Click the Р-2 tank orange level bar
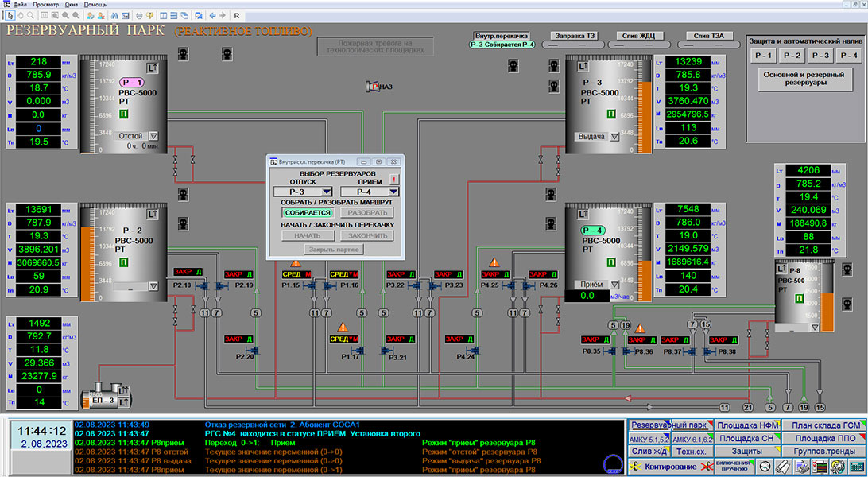 (88, 265)
